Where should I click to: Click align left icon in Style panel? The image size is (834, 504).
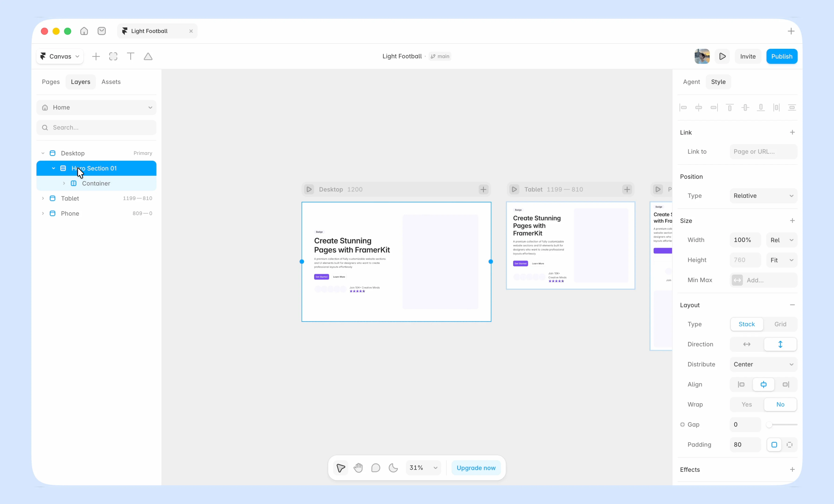683,108
